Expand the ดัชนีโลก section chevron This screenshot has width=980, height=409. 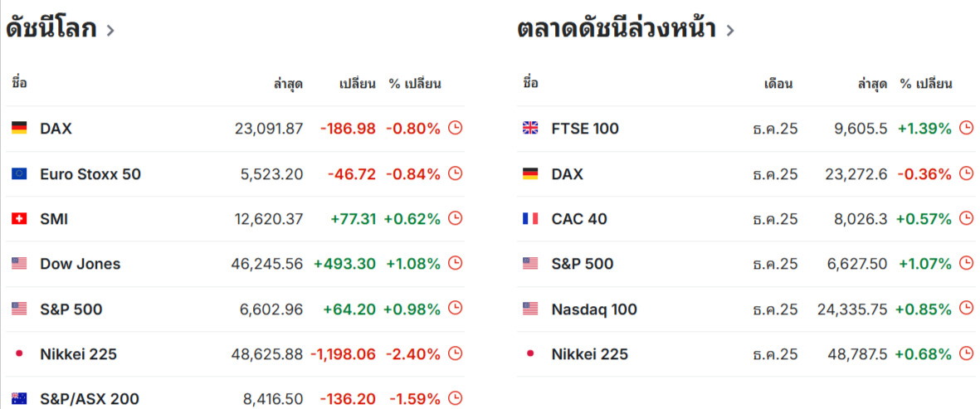tap(110, 31)
